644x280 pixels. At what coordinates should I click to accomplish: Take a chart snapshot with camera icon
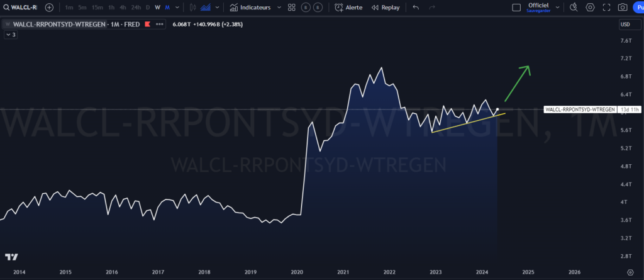point(623,8)
